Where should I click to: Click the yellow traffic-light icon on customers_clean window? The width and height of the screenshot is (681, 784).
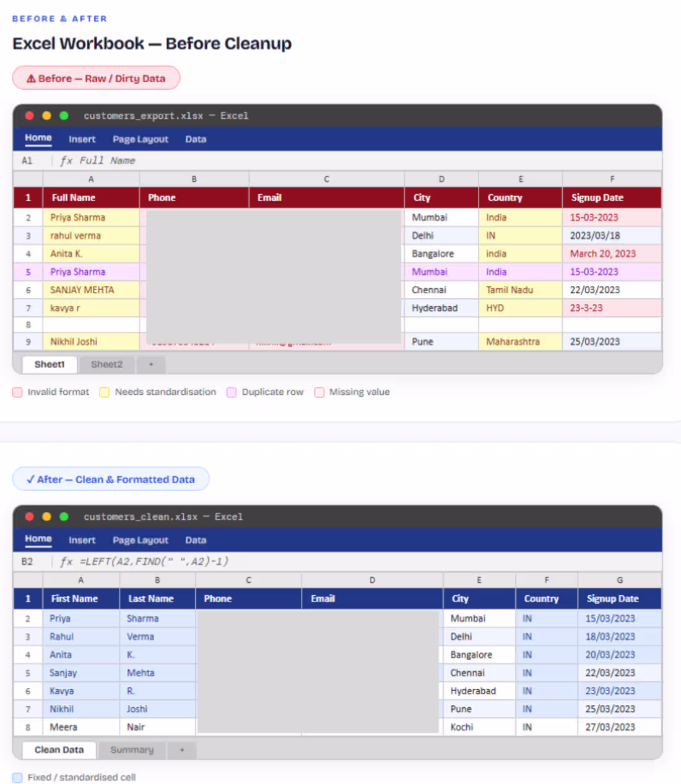click(46, 517)
